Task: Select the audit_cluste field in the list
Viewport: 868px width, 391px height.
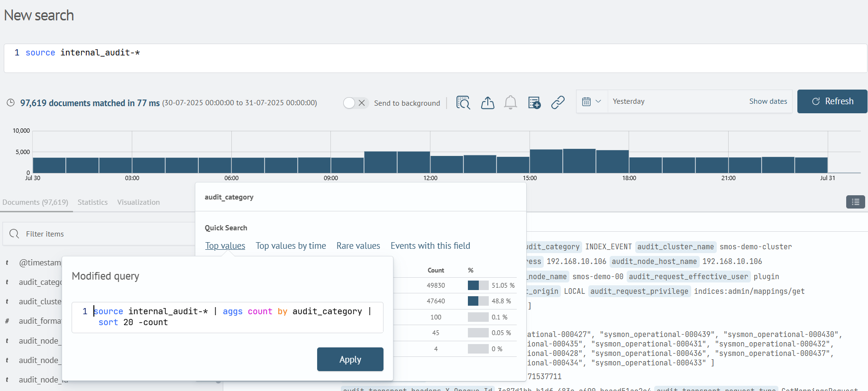Action: (40, 301)
